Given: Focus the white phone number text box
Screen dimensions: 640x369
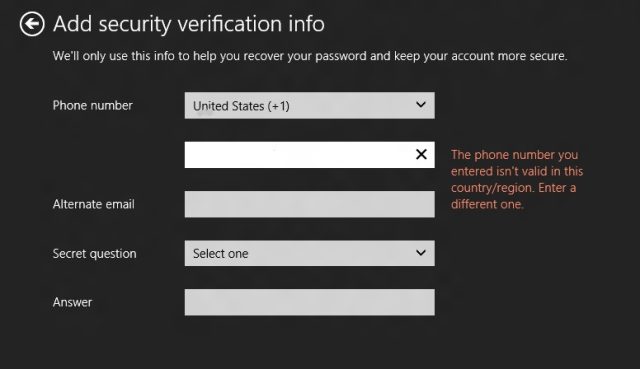Looking at the screenshot, I should point(309,155).
